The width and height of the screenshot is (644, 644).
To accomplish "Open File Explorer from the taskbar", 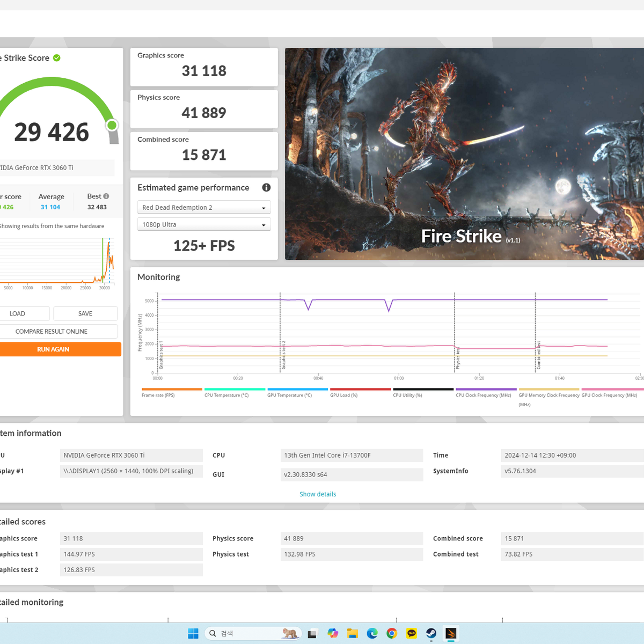I will point(353,633).
